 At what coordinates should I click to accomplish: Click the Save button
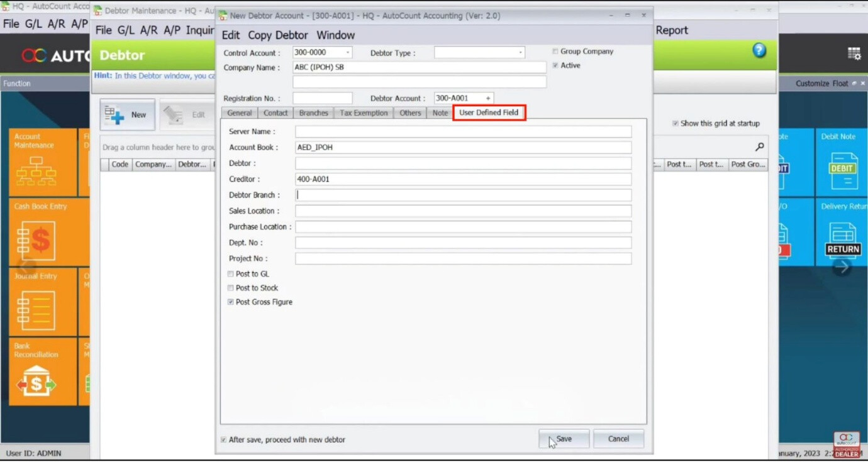[564, 439]
